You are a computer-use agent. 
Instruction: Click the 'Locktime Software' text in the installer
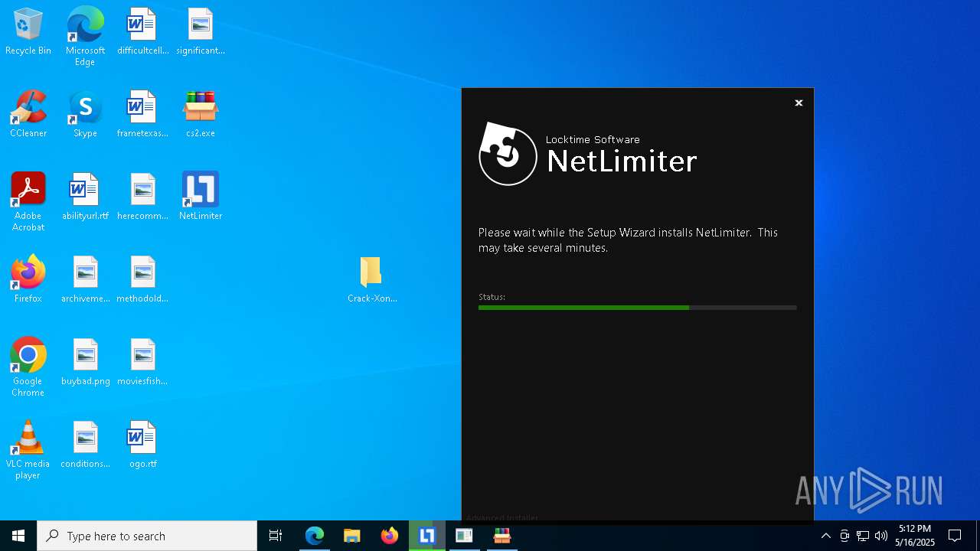(x=593, y=139)
